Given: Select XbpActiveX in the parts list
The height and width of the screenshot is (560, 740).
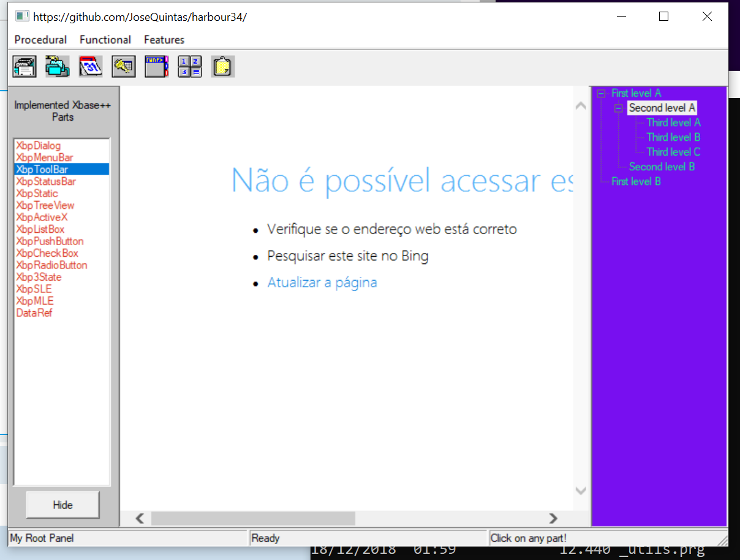Looking at the screenshot, I should [x=62, y=218].
